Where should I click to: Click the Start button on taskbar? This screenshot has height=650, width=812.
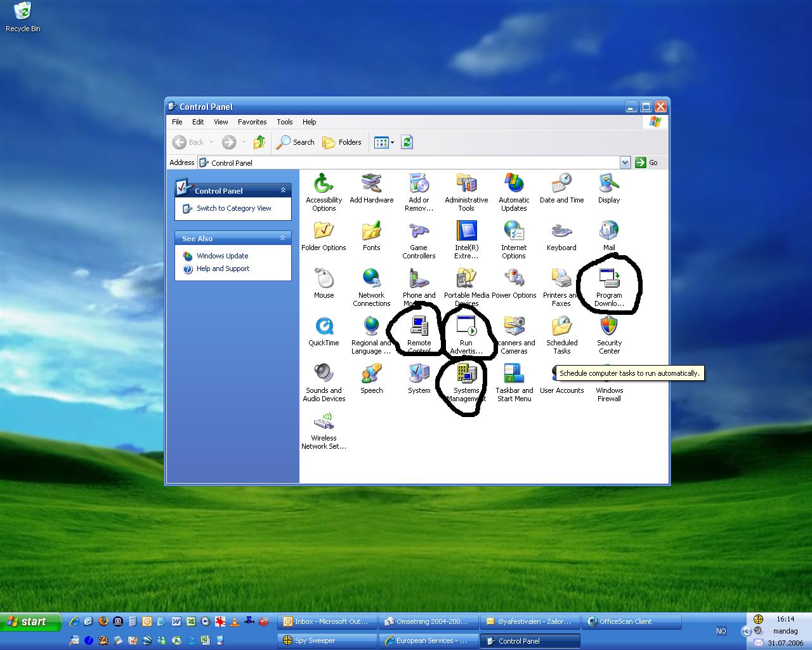(x=30, y=621)
